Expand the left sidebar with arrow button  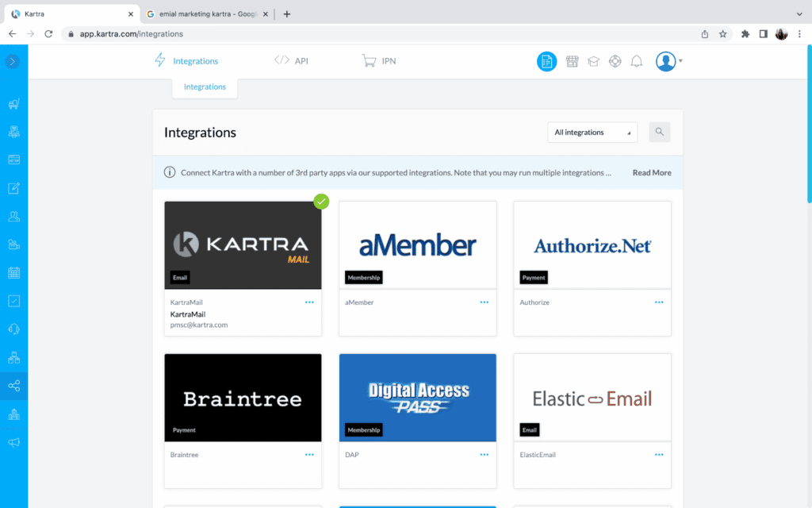click(x=13, y=62)
